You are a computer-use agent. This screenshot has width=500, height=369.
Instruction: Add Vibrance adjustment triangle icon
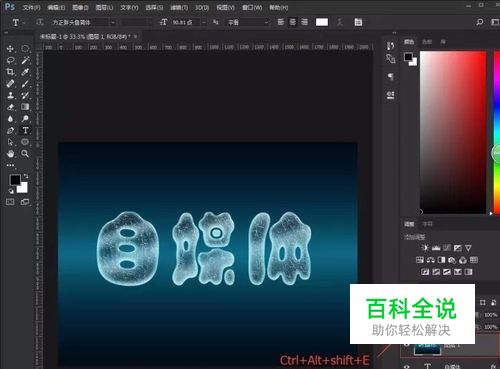point(468,248)
